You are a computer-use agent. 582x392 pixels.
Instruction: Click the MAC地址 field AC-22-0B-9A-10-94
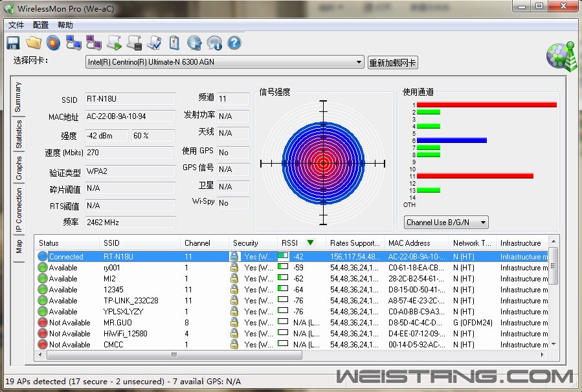(130, 116)
